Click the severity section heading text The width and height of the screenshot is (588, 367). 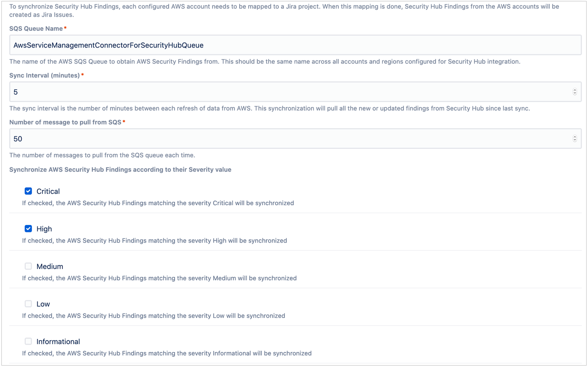[x=120, y=169]
